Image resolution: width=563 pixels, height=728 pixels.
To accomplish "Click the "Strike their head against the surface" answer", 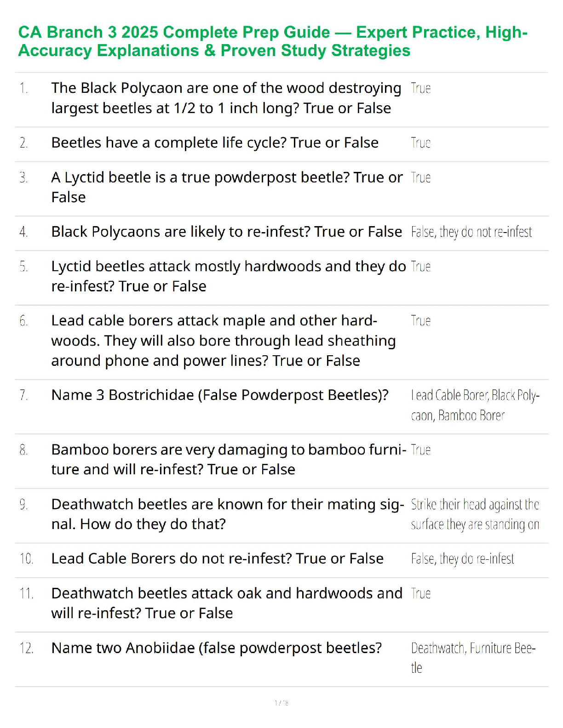I will (x=475, y=514).
